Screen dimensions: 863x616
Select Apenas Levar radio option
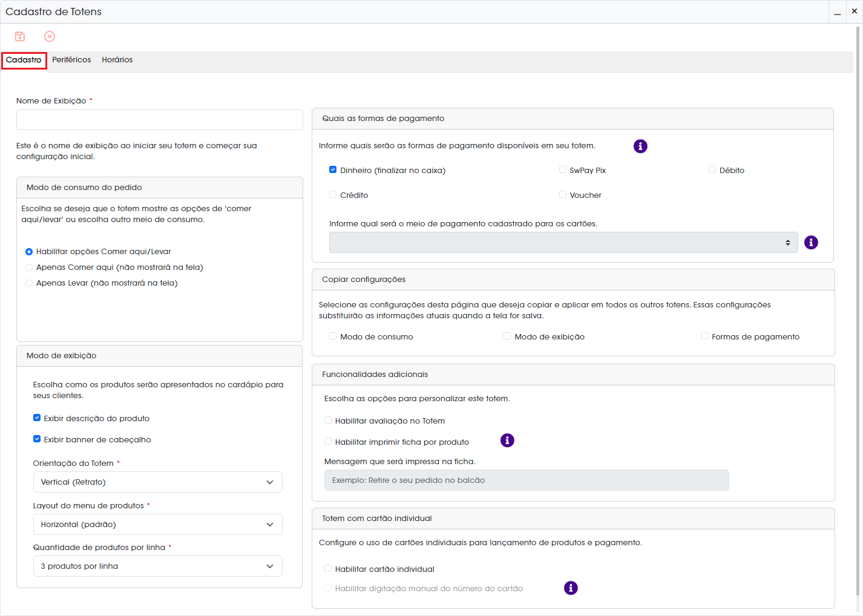point(29,283)
